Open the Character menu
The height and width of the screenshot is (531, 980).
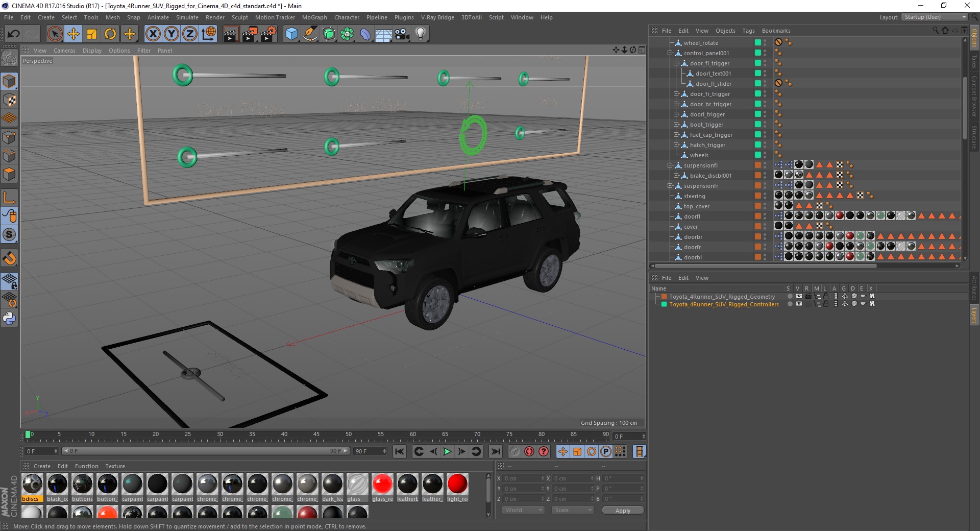point(347,17)
